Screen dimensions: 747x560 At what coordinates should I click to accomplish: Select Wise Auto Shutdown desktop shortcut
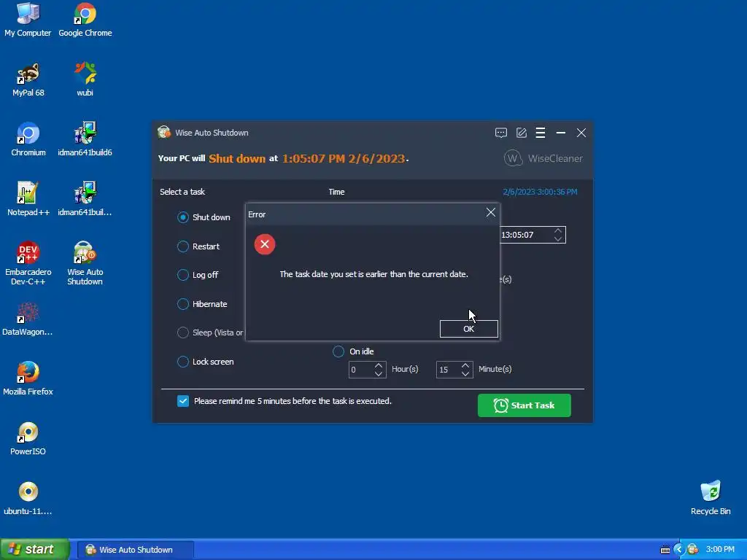pyautogui.click(x=85, y=263)
